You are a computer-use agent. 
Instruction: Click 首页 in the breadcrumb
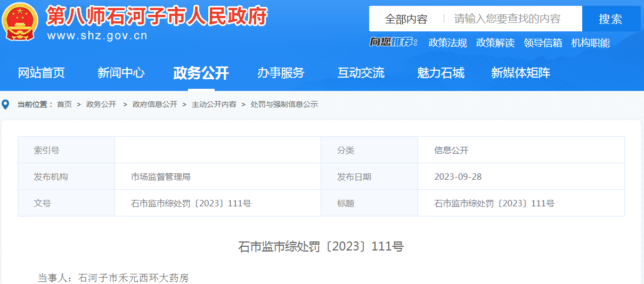(x=64, y=104)
